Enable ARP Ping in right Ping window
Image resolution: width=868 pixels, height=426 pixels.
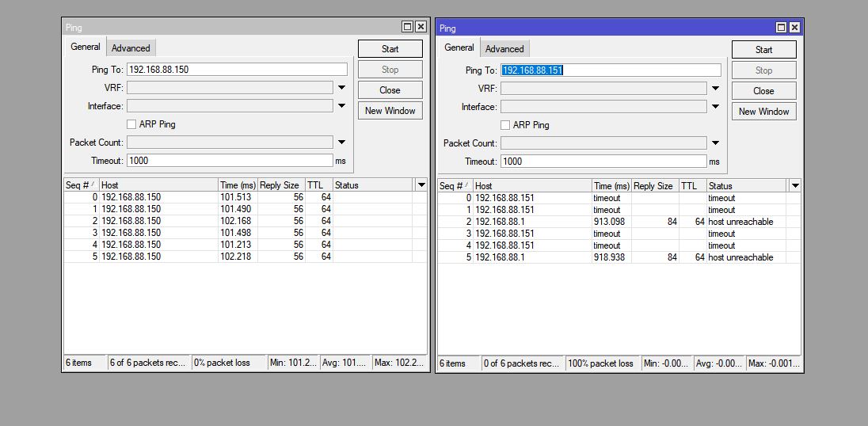click(x=504, y=125)
